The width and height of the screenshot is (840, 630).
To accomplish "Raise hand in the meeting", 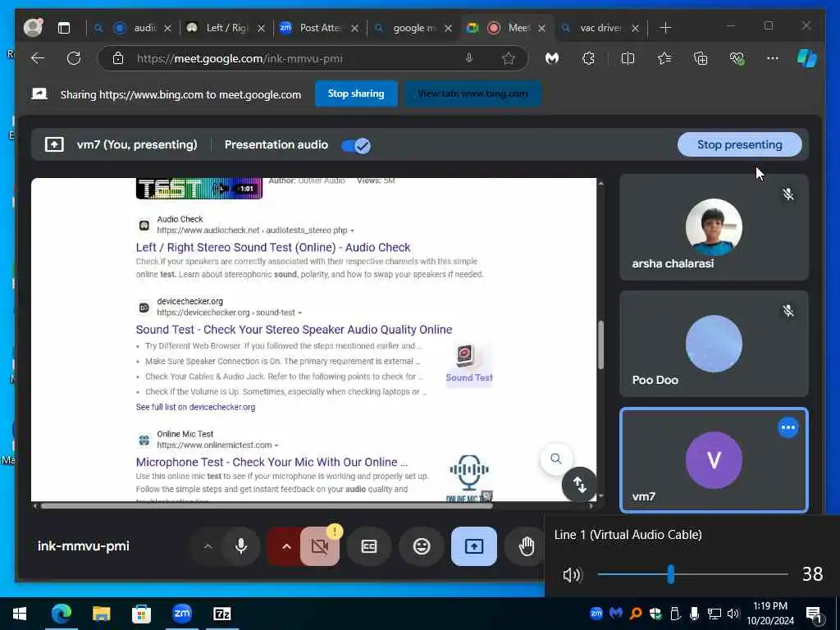I will click(527, 546).
